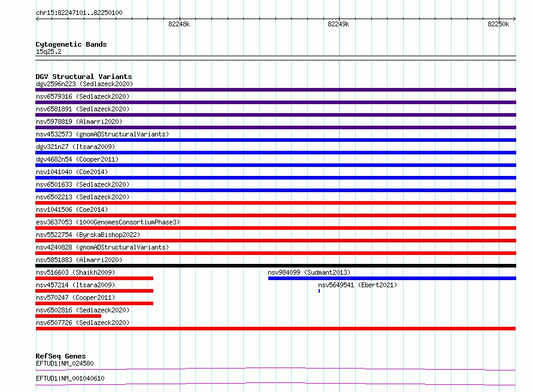Image resolution: width=533 pixels, height=392 pixels.
Task: Select the RefSeq Genes track heading
Action: coord(60,356)
